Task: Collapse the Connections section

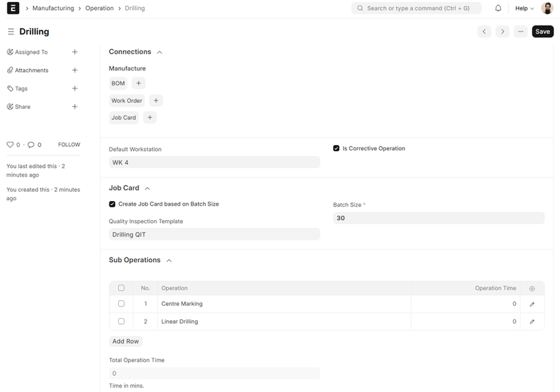Action: click(x=160, y=52)
